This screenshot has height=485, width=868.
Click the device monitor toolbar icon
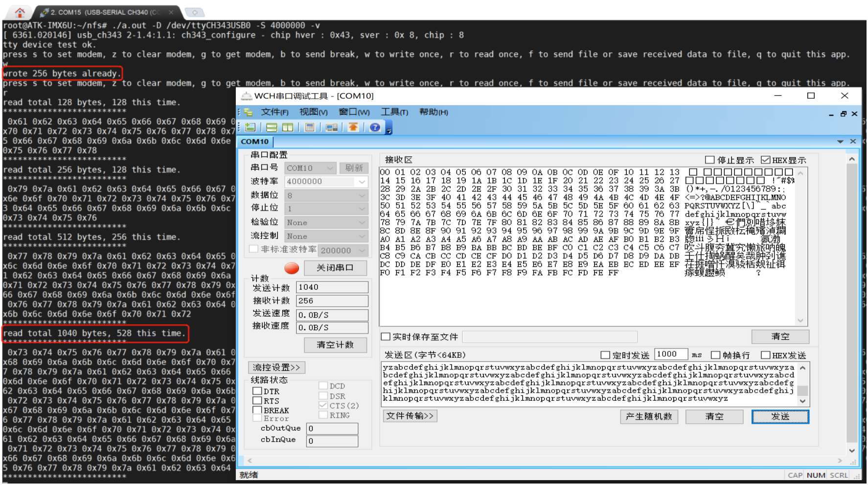click(x=332, y=127)
